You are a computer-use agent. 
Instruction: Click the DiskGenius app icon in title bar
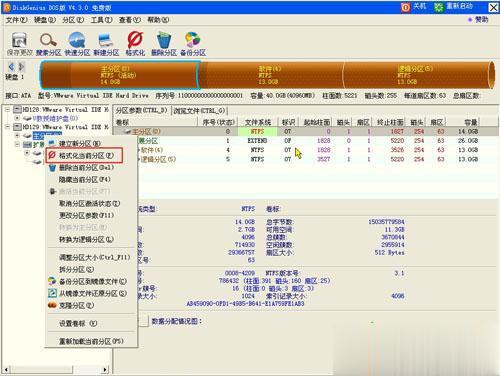pos(7,7)
